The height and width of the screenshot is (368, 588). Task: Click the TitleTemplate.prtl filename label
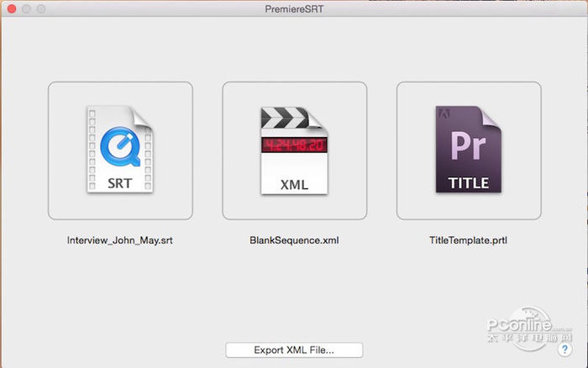(x=469, y=240)
